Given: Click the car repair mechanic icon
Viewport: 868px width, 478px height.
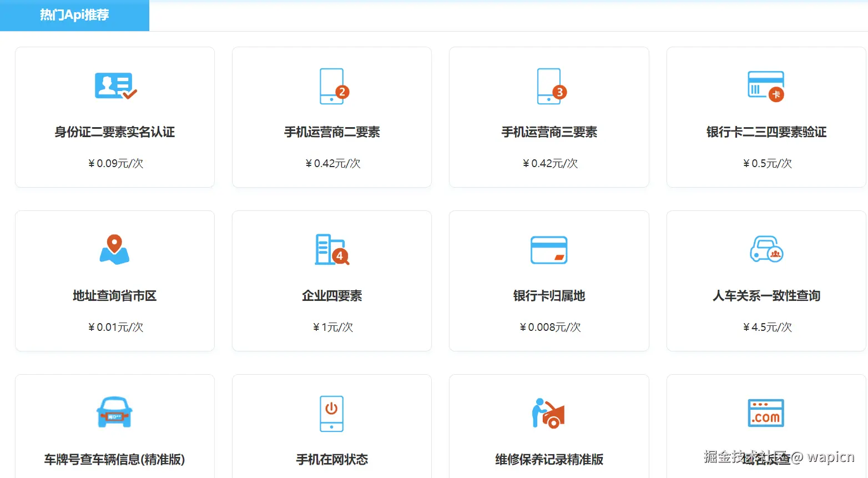Looking at the screenshot, I should pyautogui.click(x=549, y=414).
